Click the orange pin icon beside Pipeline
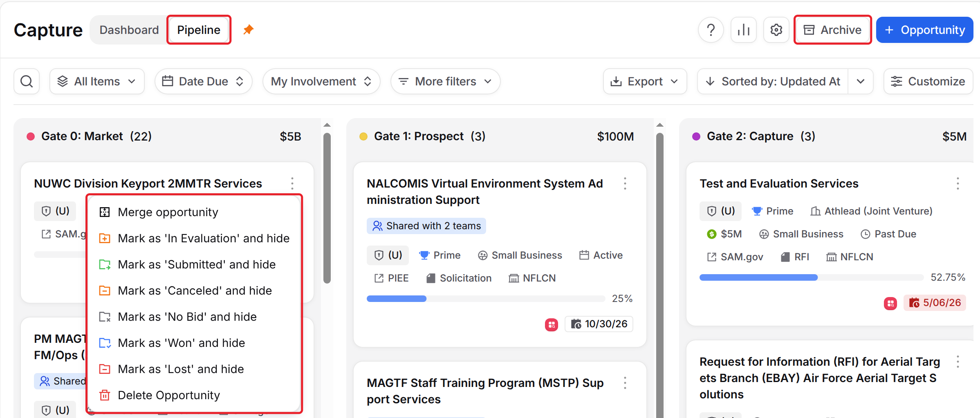Image resolution: width=980 pixels, height=418 pixels. click(x=248, y=30)
